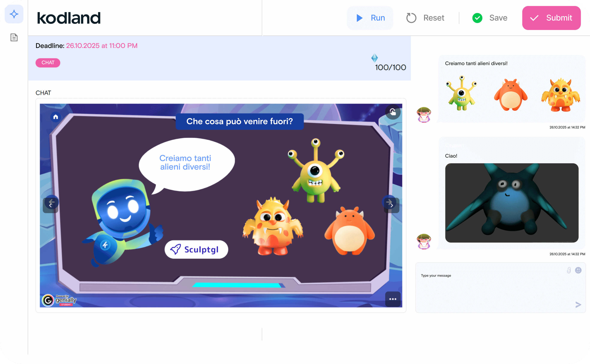This screenshot has height=364, width=590.
Task: Click the Genially logo badge
Action: tap(60, 300)
